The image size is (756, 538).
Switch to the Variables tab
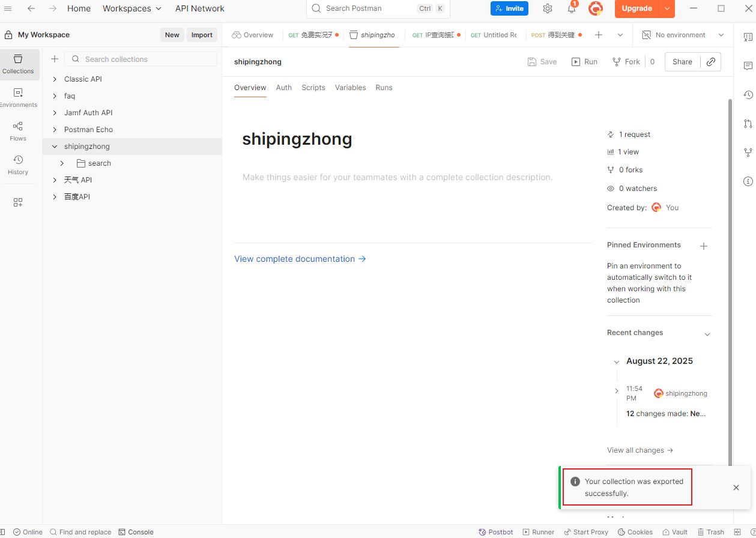pyautogui.click(x=350, y=88)
